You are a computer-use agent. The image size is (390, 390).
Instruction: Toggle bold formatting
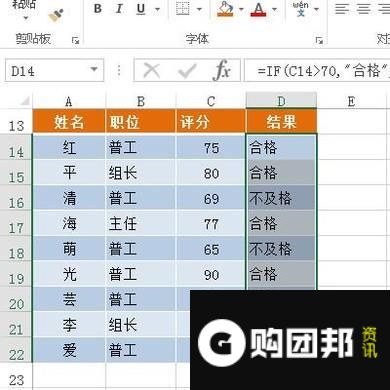pos(98,9)
